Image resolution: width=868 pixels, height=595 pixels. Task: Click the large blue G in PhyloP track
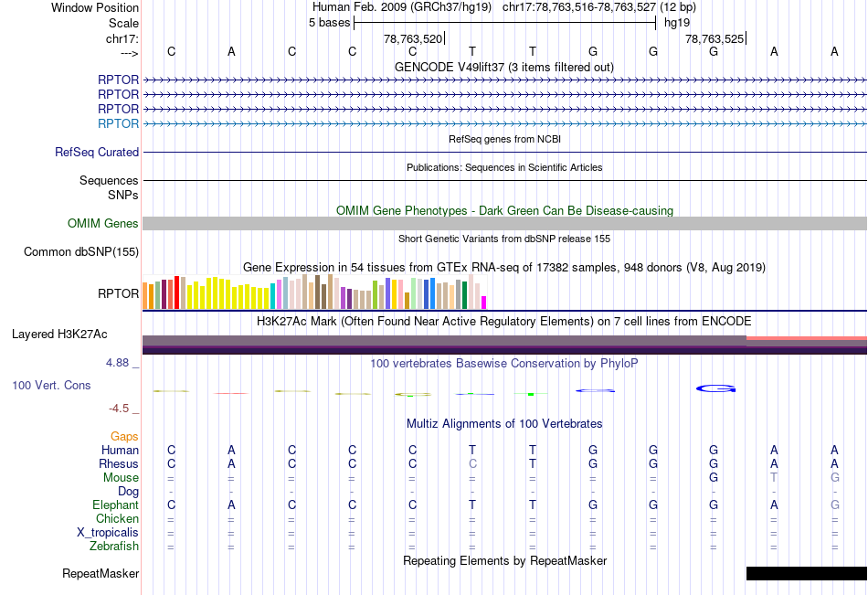coord(715,388)
